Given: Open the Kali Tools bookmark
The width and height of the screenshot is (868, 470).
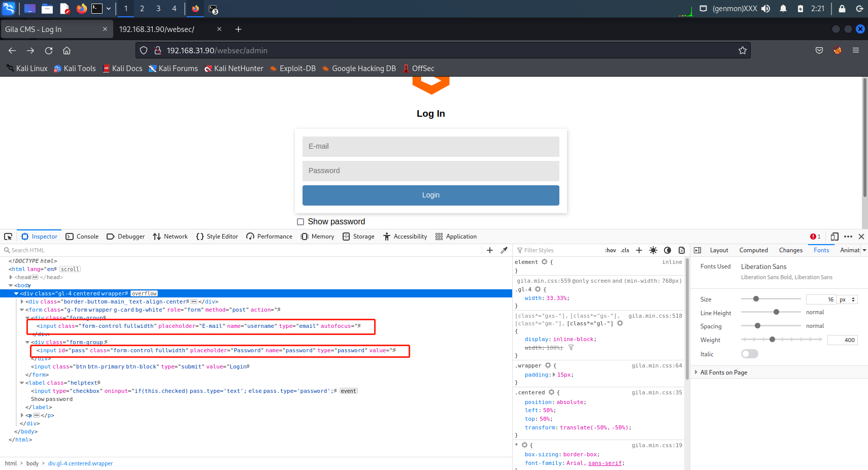Looking at the screenshot, I should pos(75,69).
